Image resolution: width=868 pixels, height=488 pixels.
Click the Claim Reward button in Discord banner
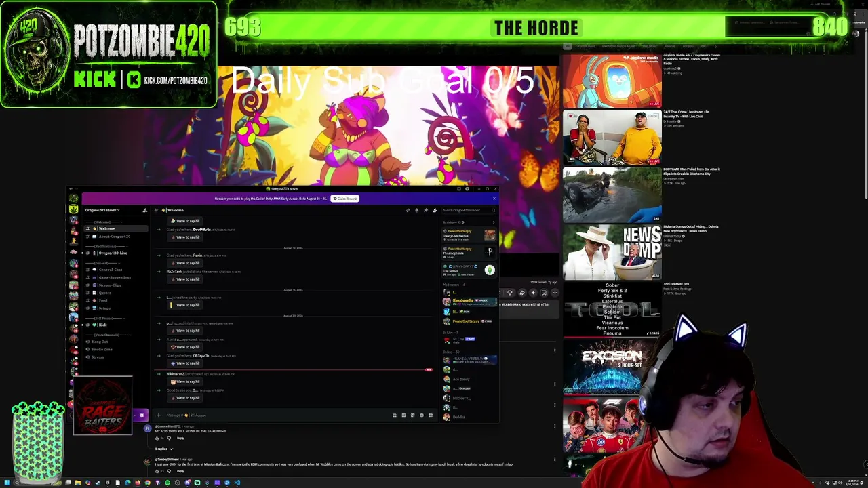345,199
